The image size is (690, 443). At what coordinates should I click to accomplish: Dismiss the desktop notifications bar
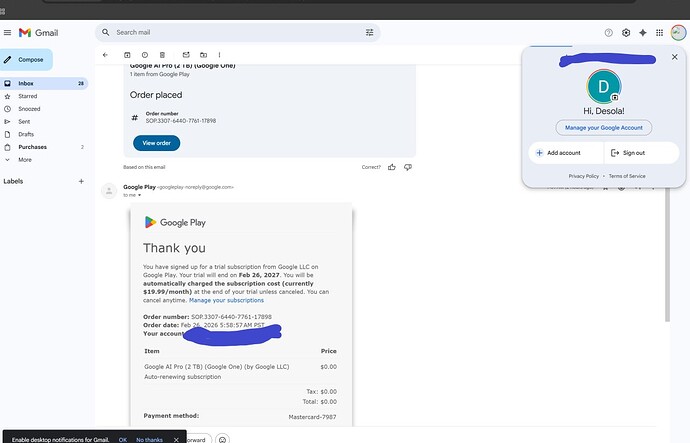(x=176, y=439)
